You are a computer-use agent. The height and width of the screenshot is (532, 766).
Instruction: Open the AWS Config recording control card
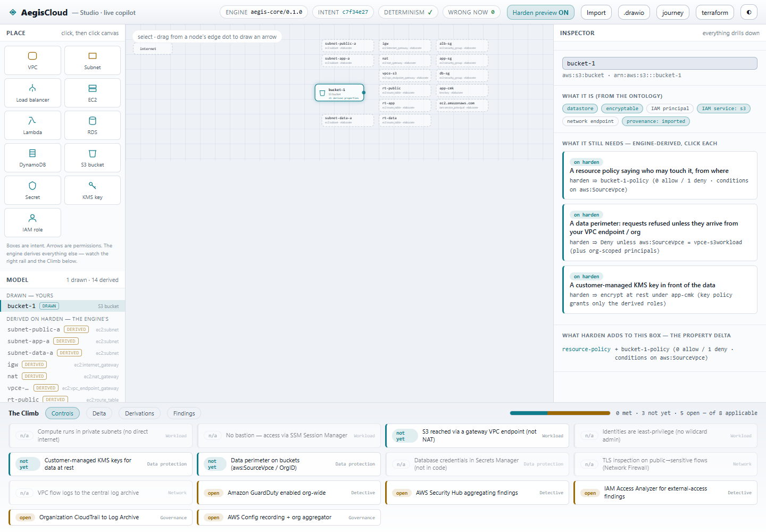(x=289, y=518)
